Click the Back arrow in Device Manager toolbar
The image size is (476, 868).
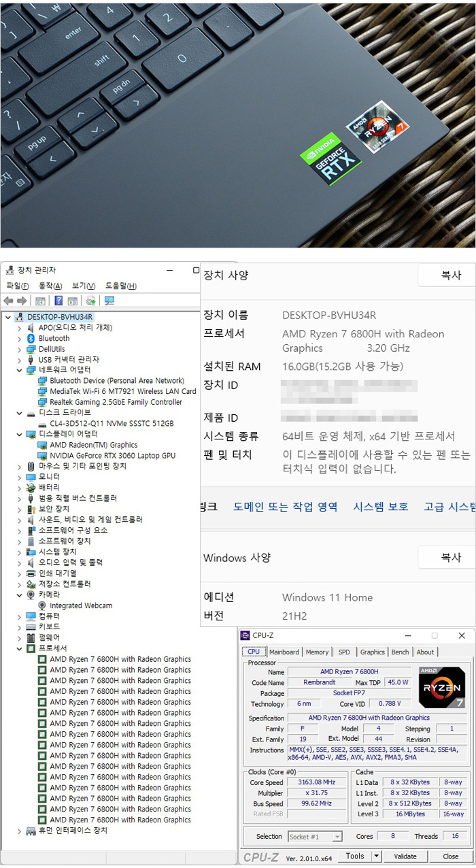click(x=8, y=301)
